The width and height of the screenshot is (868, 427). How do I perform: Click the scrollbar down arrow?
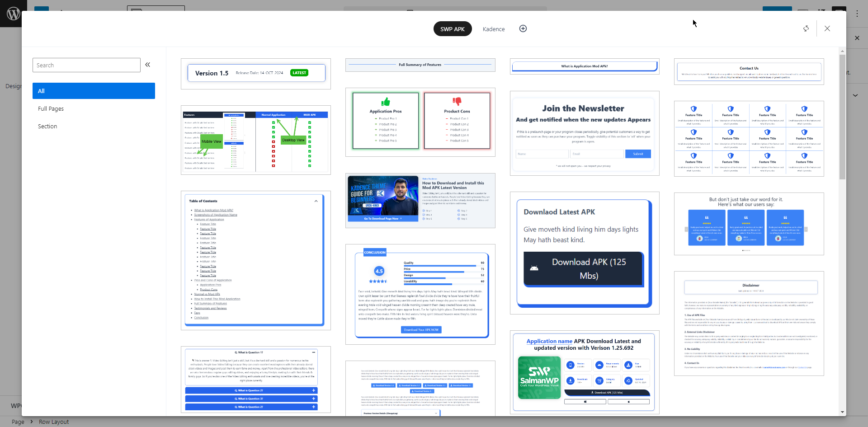pyautogui.click(x=842, y=412)
